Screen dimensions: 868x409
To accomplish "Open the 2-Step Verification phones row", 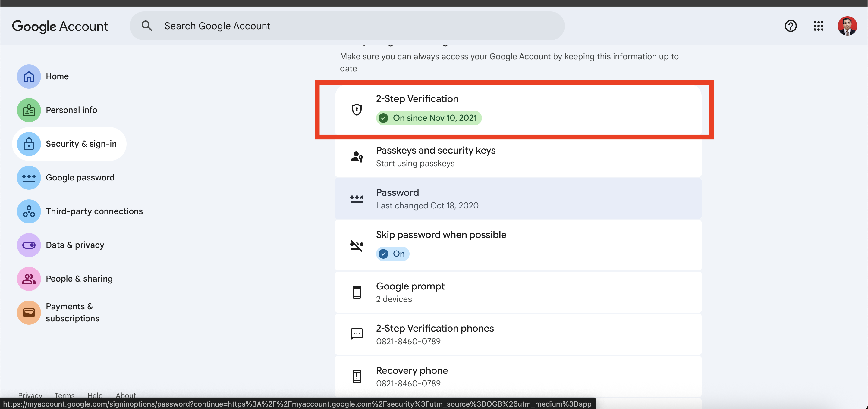I will click(517, 334).
